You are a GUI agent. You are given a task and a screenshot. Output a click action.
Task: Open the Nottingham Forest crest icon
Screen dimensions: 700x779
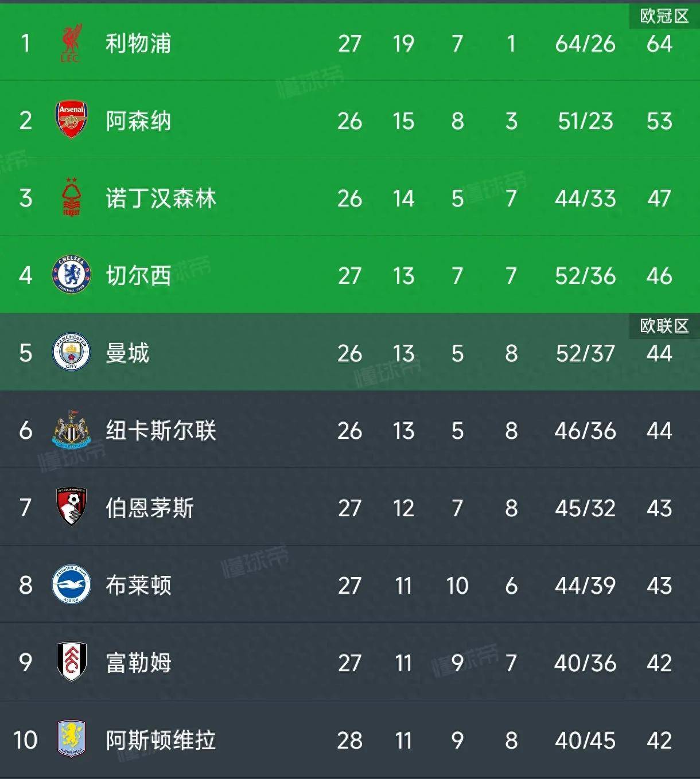[x=71, y=197]
